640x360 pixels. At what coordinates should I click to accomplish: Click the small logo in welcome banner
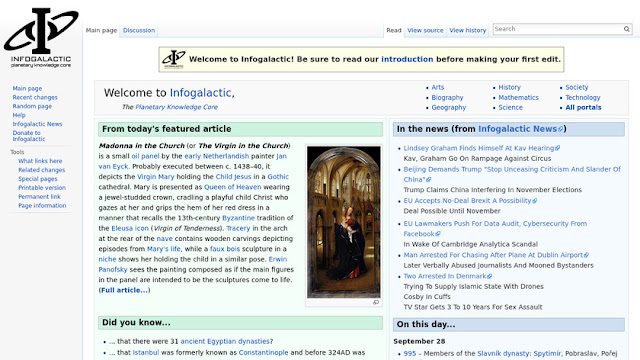click(173, 59)
